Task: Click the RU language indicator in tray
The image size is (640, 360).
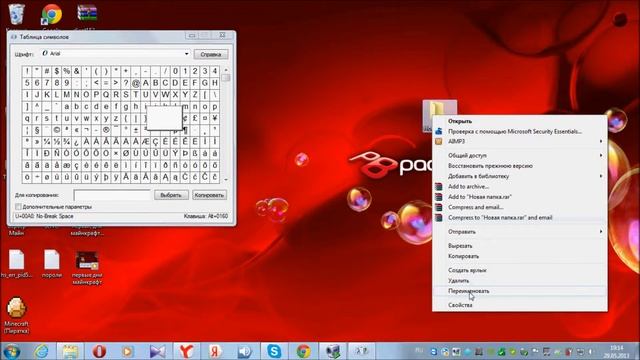Action: 419,350
